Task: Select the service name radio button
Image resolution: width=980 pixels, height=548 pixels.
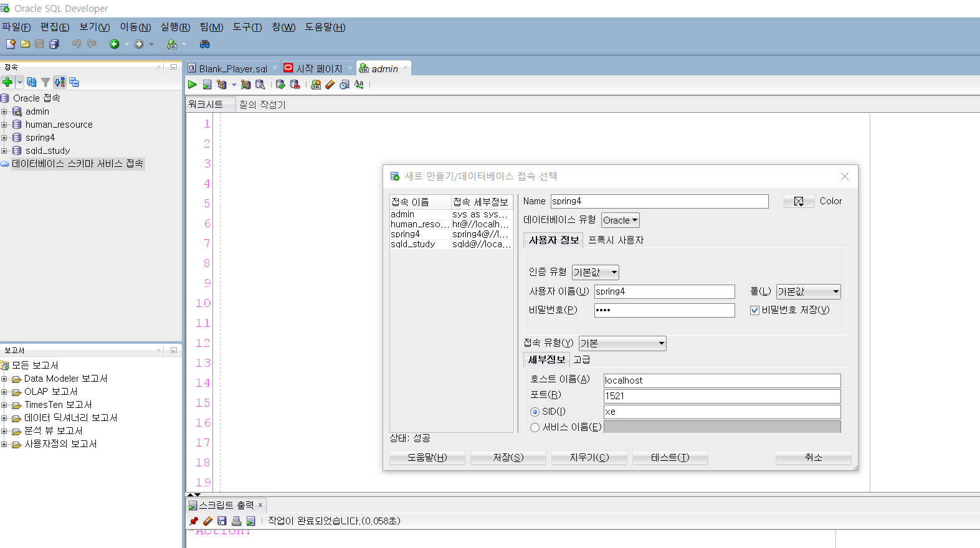Action: 535,427
